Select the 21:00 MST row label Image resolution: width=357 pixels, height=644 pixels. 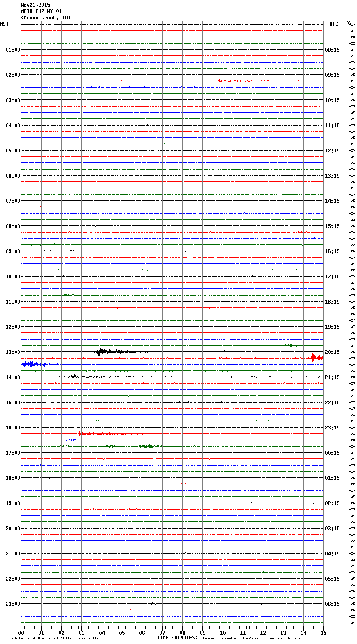point(13,554)
